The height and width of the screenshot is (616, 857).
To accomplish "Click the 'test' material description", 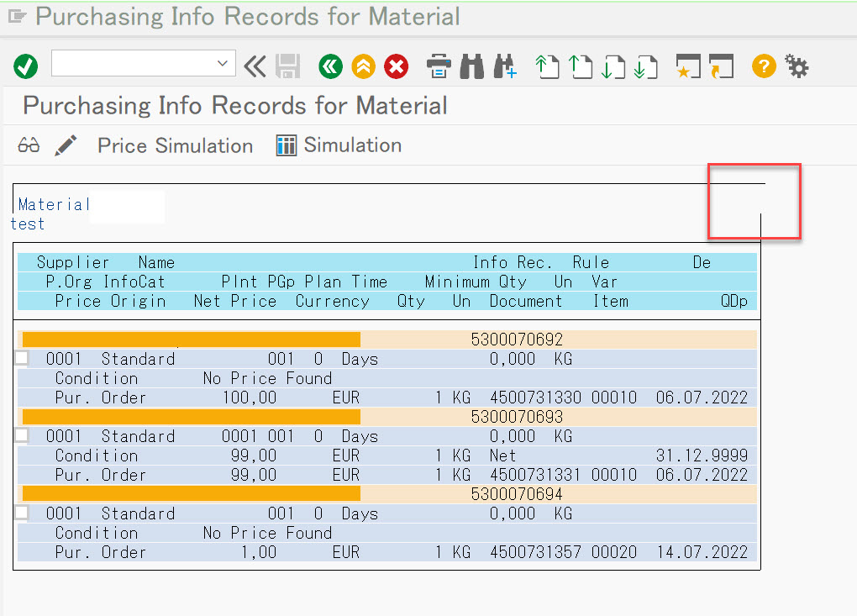I will tap(28, 224).
